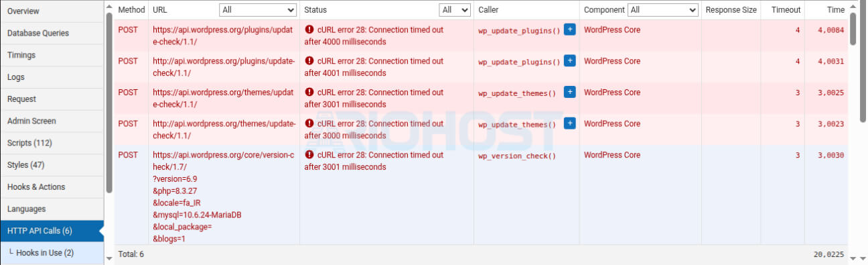Expand caller stack for first wp_update_plugins() row

click(x=570, y=30)
